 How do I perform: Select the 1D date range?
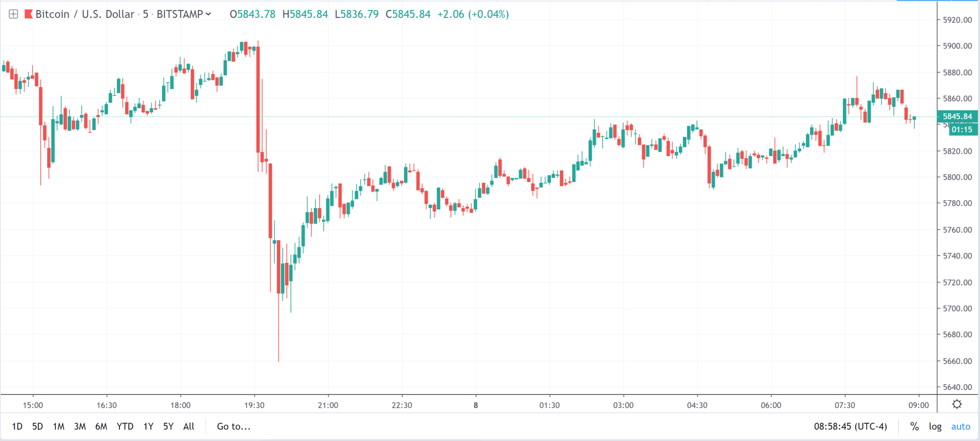pyautogui.click(x=18, y=427)
